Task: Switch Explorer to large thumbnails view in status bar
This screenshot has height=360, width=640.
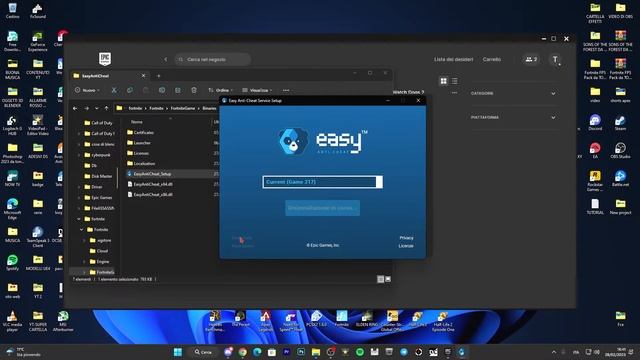Action: pyautogui.click(x=388, y=279)
